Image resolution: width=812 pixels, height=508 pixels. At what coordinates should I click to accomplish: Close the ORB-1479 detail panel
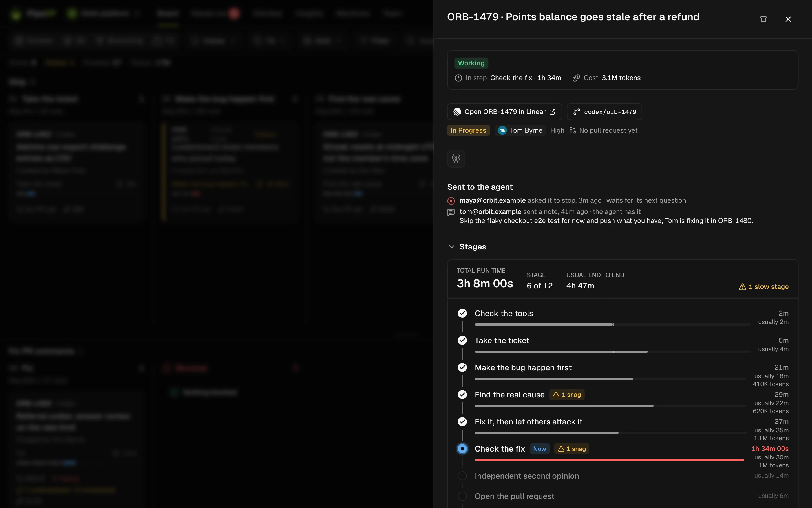[x=788, y=19]
